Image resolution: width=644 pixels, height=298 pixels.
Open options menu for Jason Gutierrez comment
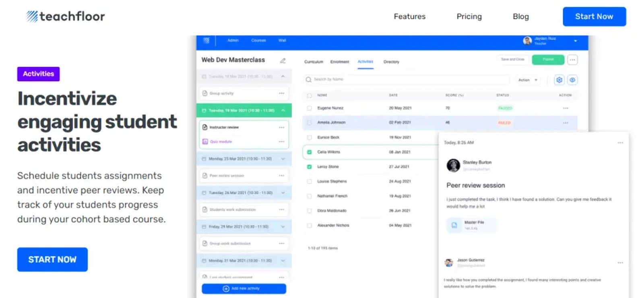(620, 263)
